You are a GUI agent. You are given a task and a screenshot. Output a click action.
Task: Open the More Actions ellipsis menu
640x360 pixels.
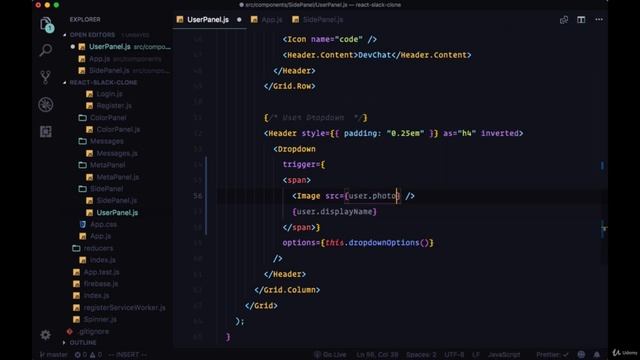tap(599, 20)
